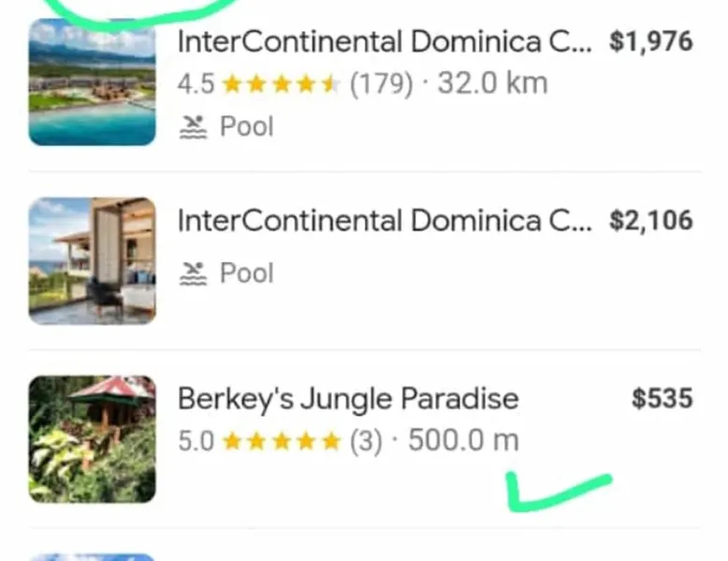Open the InterContinental resort pool aerial thumbnail
This screenshot has height=561, width=728.
(92, 82)
